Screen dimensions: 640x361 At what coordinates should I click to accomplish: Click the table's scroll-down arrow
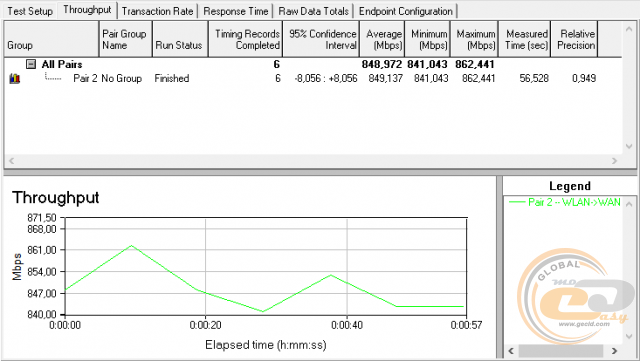(x=629, y=146)
